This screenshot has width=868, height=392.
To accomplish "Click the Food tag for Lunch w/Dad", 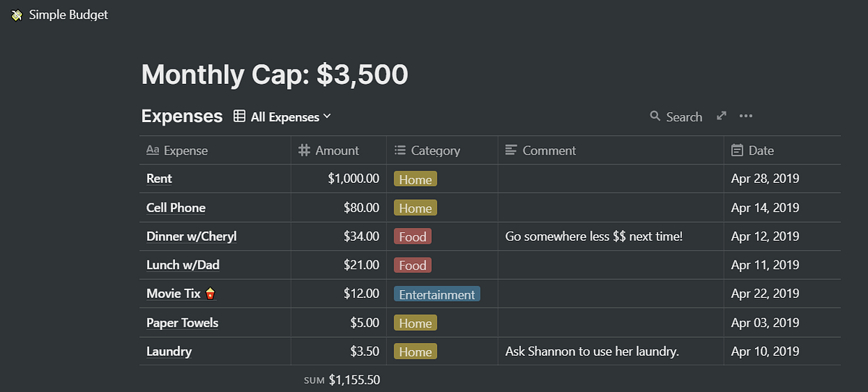I will [412, 265].
